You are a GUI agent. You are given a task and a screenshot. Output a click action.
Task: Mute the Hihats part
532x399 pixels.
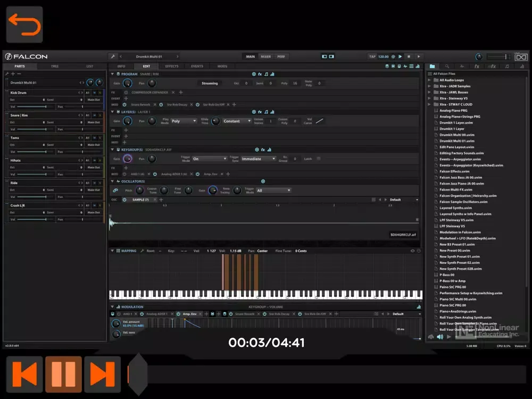[x=95, y=161]
